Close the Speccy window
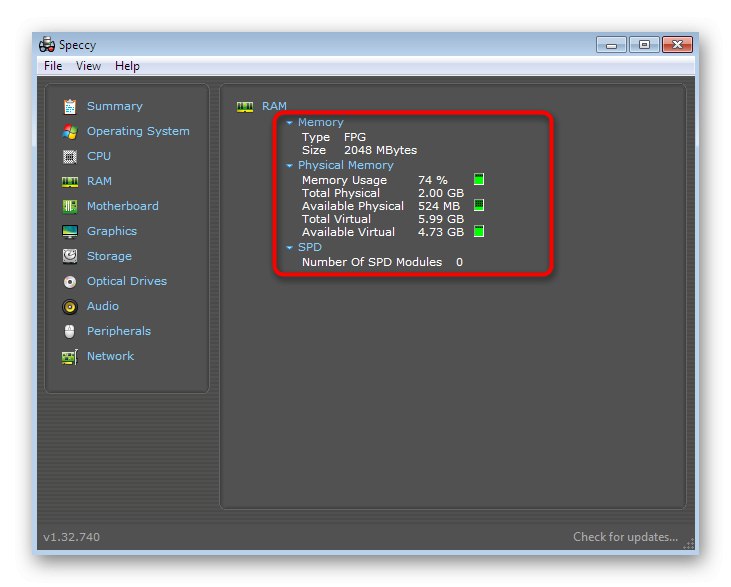The width and height of the screenshot is (731, 587). tap(677, 45)
